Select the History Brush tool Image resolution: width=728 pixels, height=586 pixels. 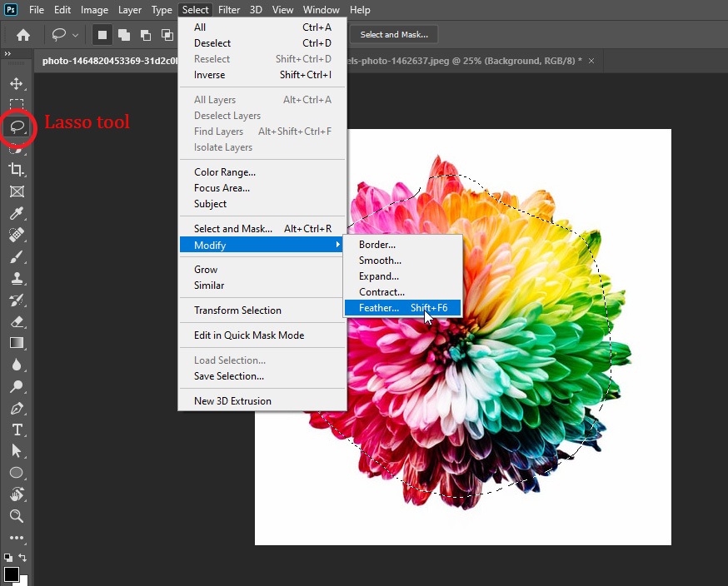17,300
